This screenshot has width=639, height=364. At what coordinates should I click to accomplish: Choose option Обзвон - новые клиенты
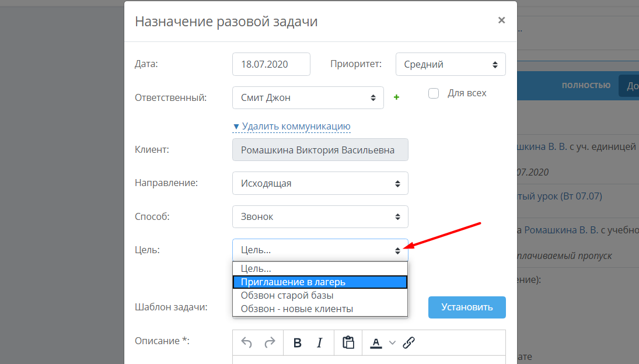tap(320, 309)
